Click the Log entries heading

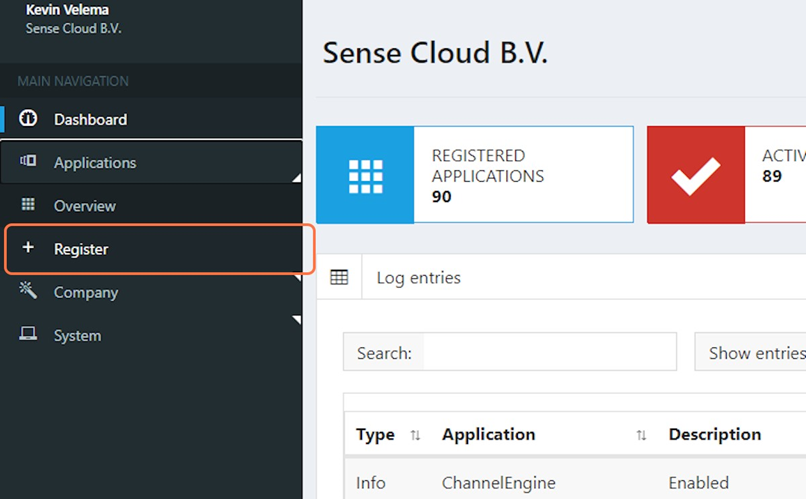pyautogui.click(x=418, y=278)
